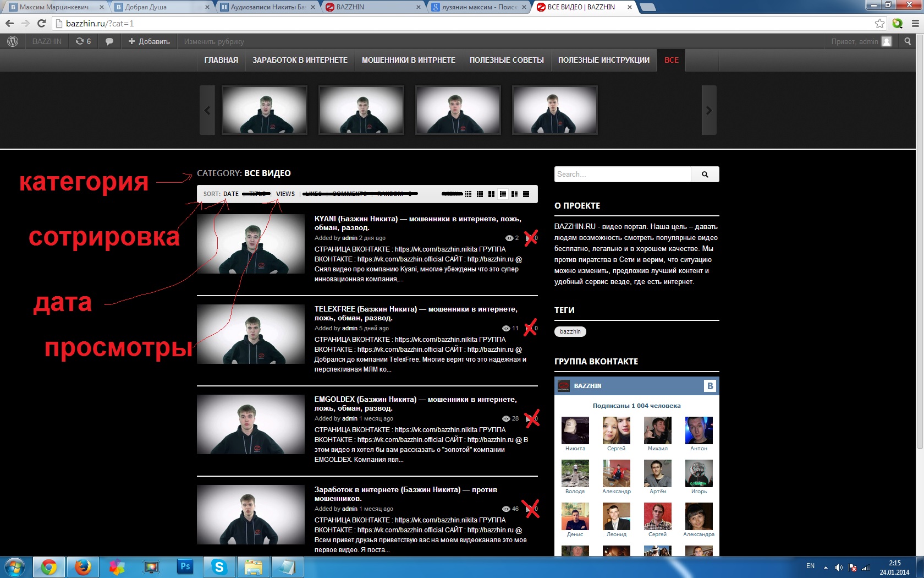Image resolution: width=924 pixels, height=578 pixels.
Task: Sort videos by VIEWS
Action: coord(285,194)
